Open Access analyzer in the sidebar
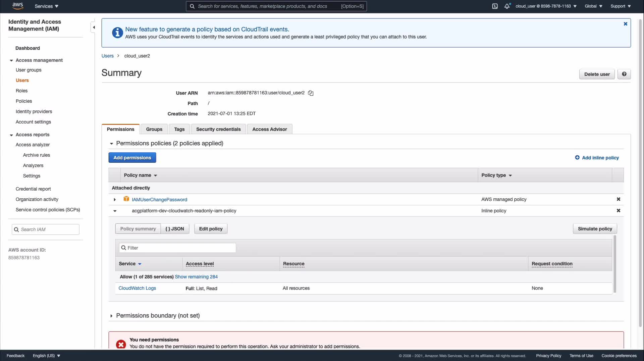Image resolution: width=644 pixels, height=361 pixels. (x=33, y=145)
